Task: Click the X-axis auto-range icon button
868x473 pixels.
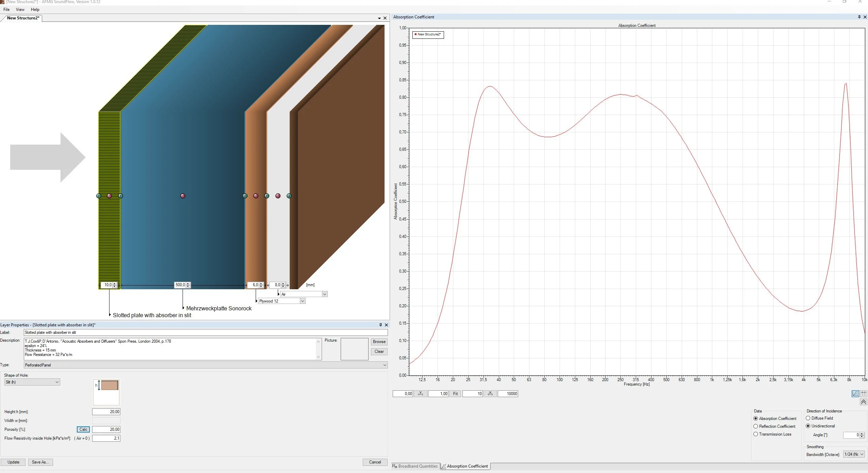Action: [x=490, y=394]
